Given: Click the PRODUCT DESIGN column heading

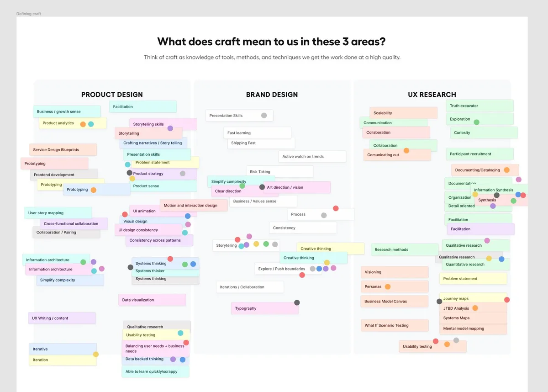Looking at the screenshot, I should 112,95.
